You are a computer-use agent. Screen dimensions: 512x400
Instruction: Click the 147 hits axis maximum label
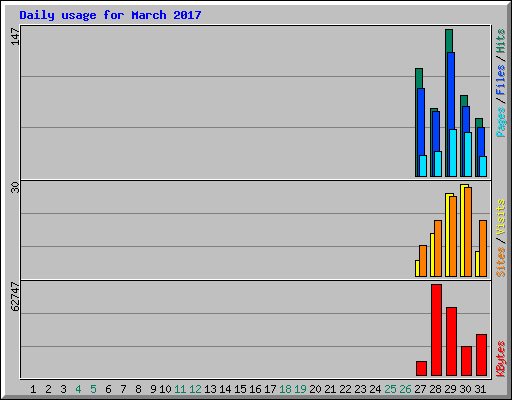(15, 36)
